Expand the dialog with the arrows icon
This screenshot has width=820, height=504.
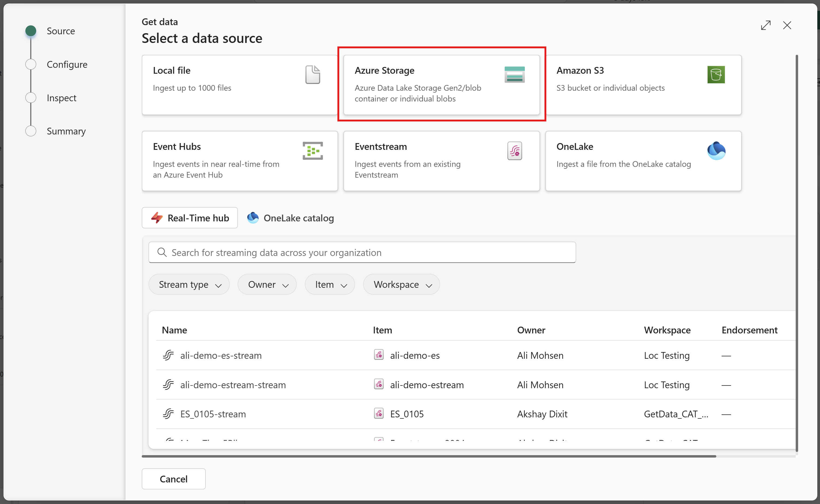[x=766, y=25]
